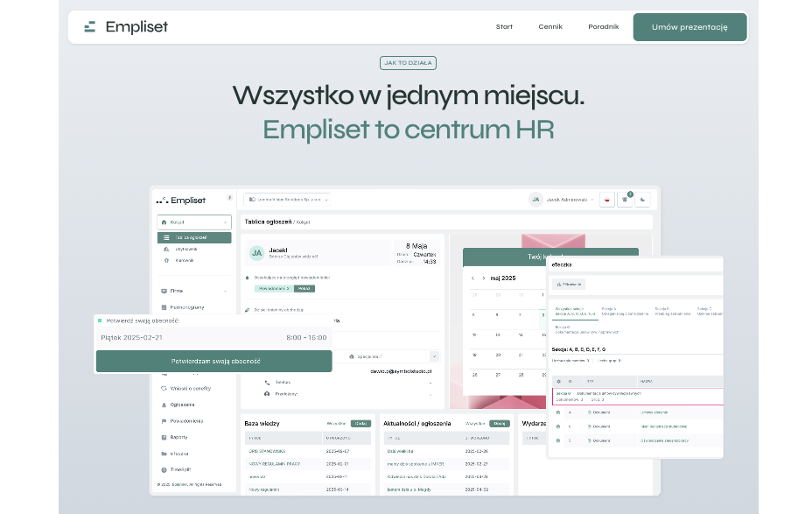The width and height of the screenshot is (812, 514).
Task: Click the JA avatar in app topbar
Action: pos(535,200)
